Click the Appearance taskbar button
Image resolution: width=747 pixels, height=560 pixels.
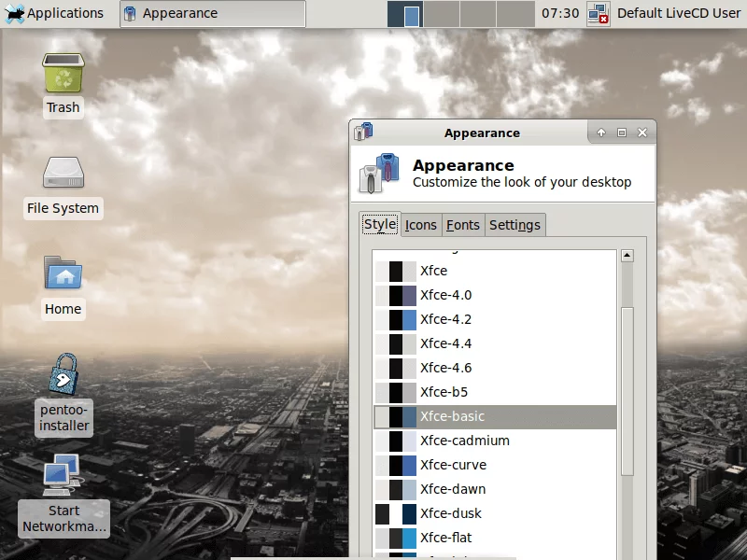[x=213, y=13]
